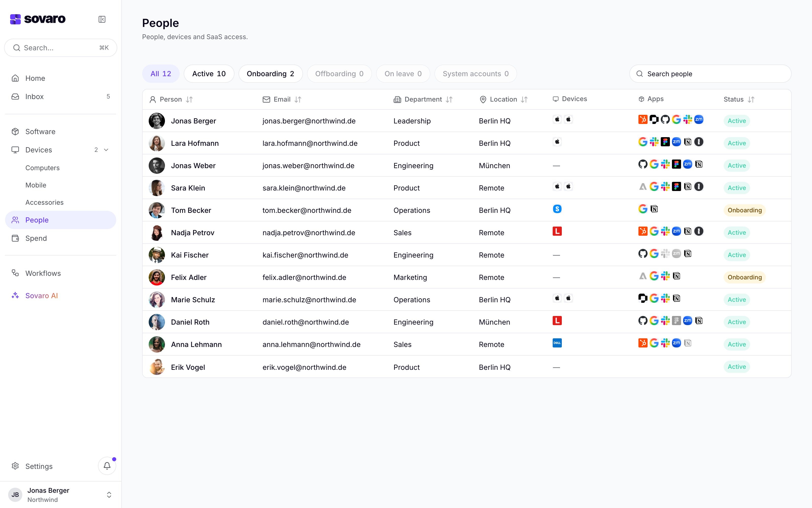812x508 pixels.
Task: Click Jonas Weber's GitHub app icon
Action: click(642, 164)
